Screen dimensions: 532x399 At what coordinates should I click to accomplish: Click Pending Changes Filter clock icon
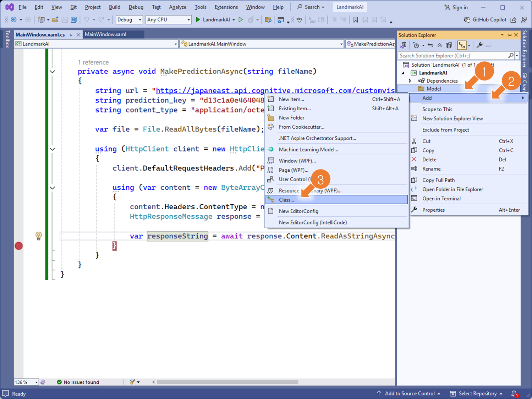pos(416,45)
